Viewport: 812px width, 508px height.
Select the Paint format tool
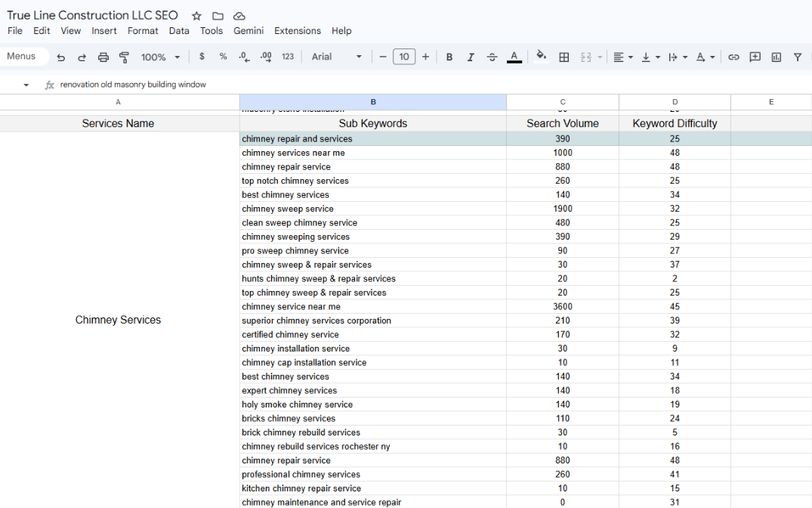pos(125,57)
